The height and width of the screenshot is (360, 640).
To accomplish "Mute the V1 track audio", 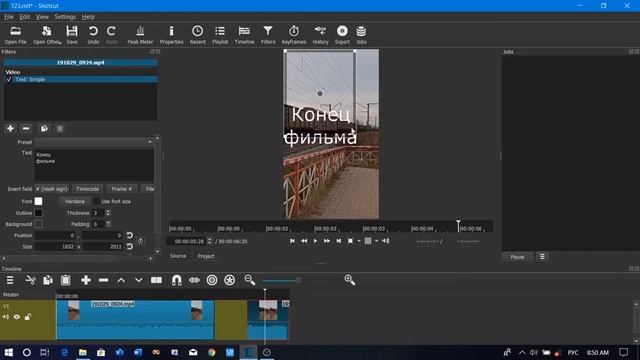I will pos(6,317).
